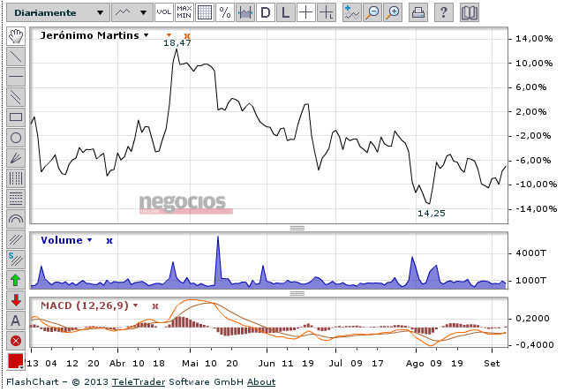Select the L logarithmic scale button
Viewport: 564px width, 392px height.
(286, 12)
